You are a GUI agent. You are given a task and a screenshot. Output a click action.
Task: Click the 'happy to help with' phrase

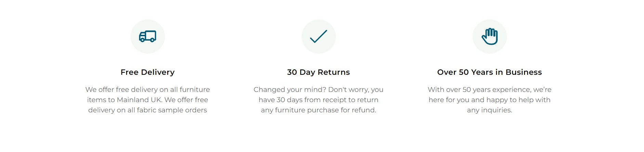point(518,100)
